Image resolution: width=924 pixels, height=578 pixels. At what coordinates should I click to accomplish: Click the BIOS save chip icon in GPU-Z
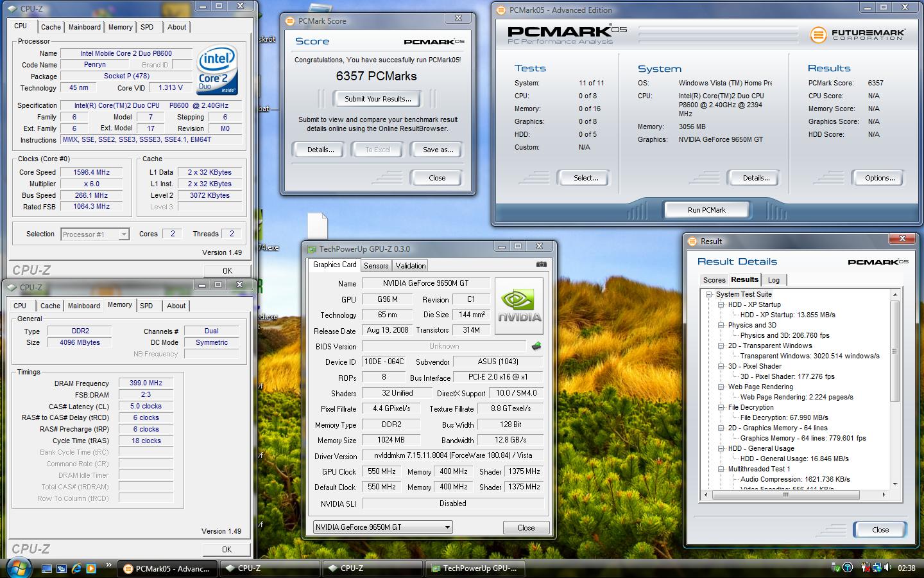click(536, 346)
